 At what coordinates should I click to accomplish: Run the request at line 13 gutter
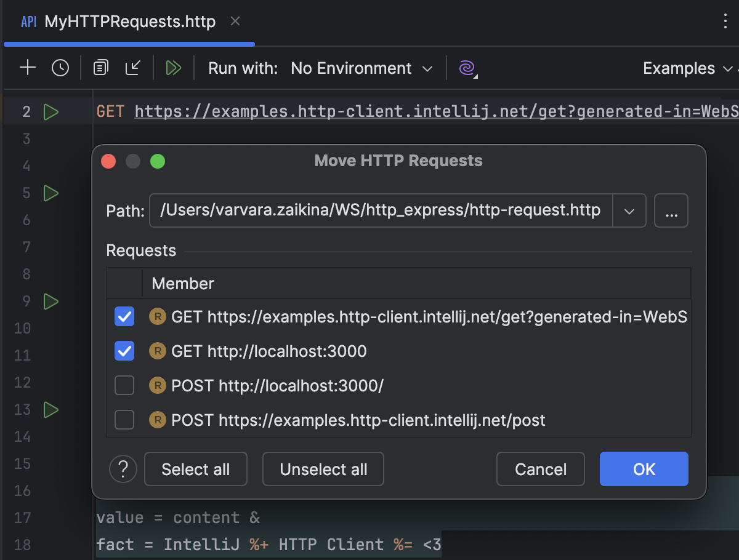coord(51,410)
